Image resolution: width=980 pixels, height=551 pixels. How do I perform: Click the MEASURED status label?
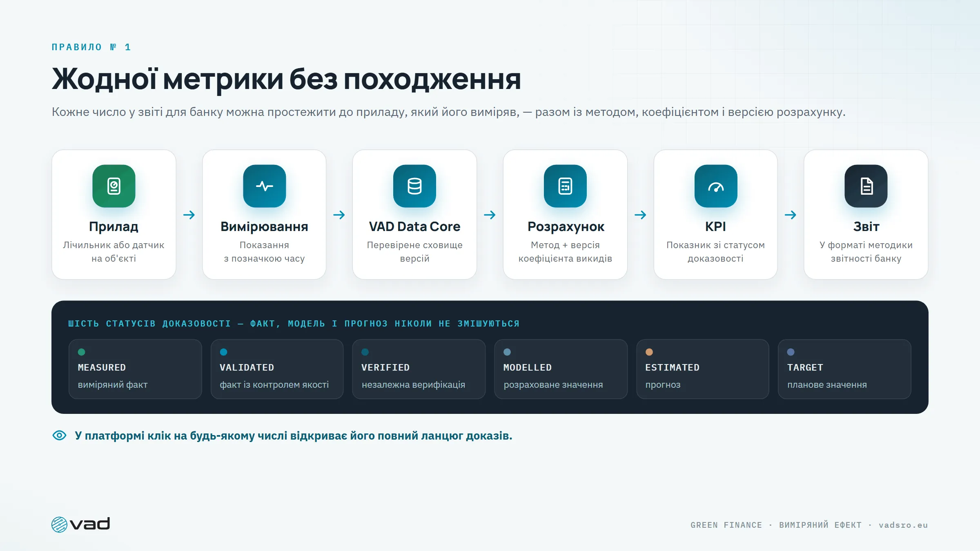(102, 367)
